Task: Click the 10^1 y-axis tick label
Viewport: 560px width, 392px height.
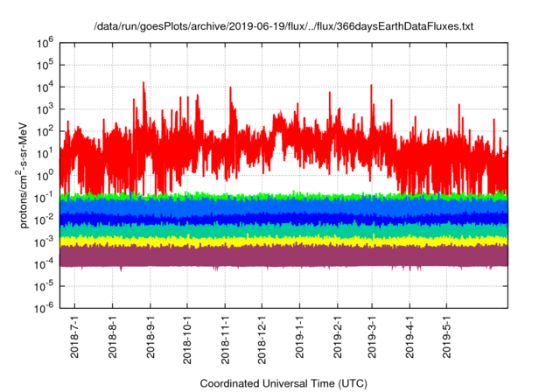Action: pos(45,154)
